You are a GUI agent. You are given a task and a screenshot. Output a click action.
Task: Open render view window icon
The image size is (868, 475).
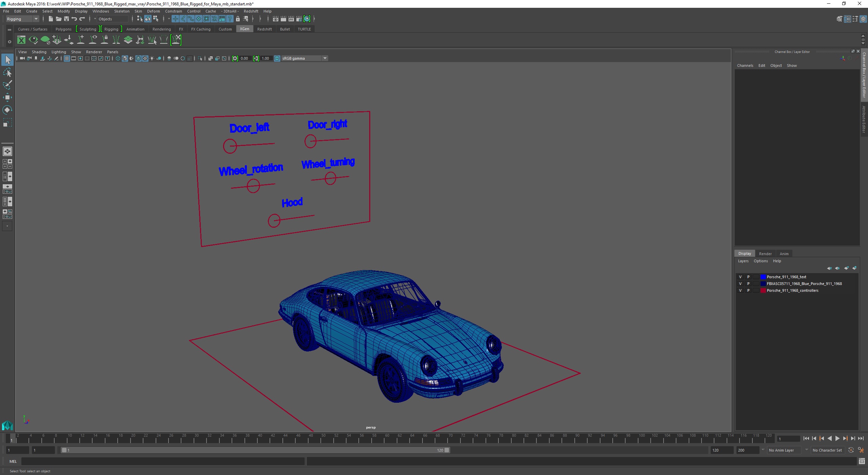[x=275, y=19]
